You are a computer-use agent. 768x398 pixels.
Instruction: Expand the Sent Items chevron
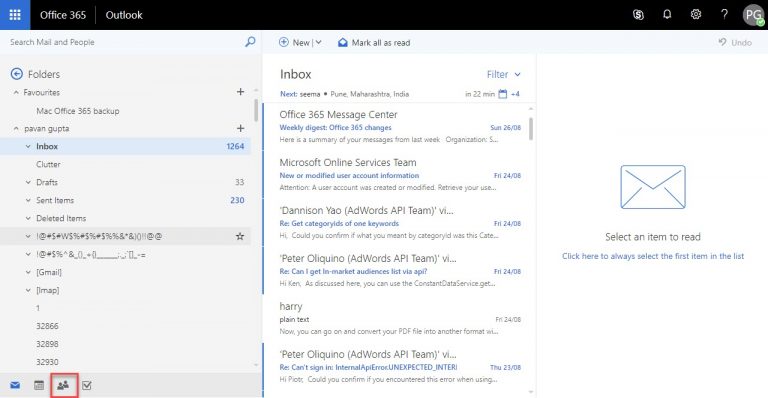(x=28, y=200)
